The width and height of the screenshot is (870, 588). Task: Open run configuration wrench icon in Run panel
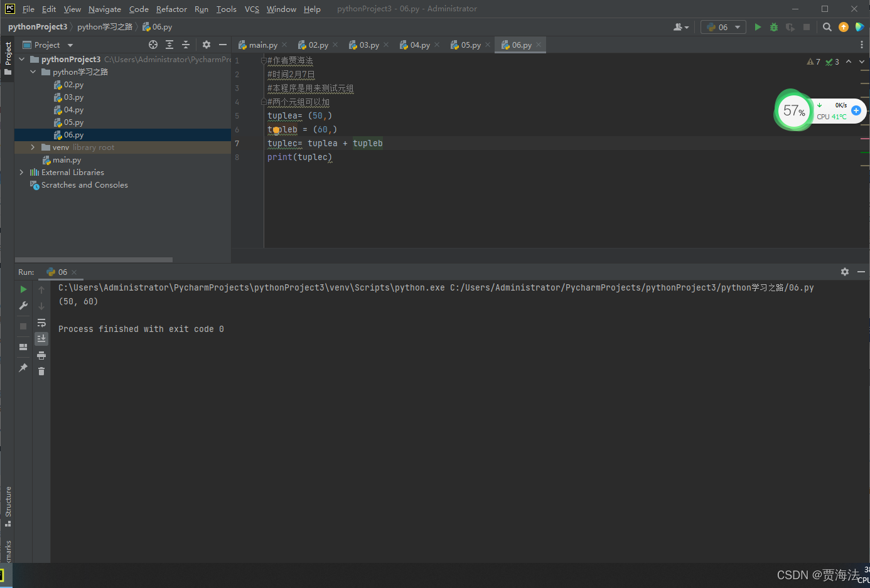point(23,306)
